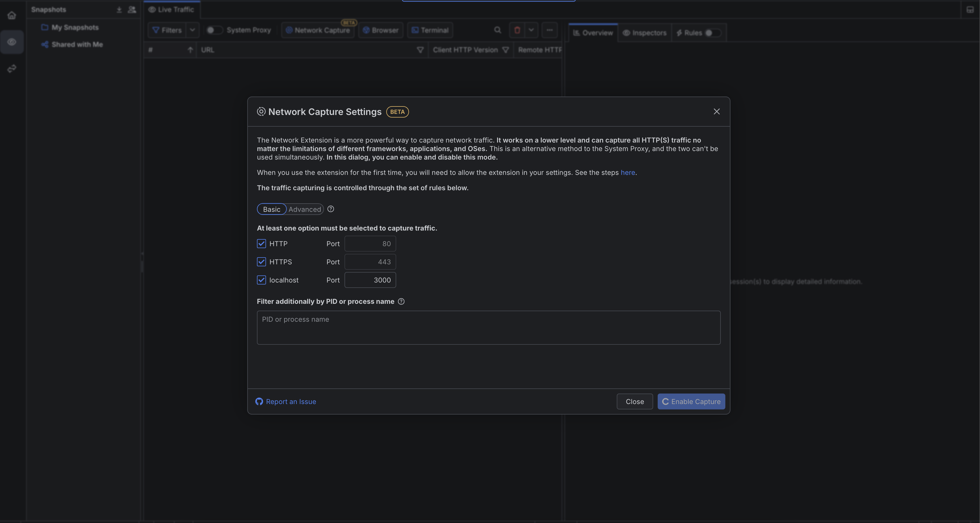Expand the Filters dropdown arrow
Image resolution: width=980 pixels, height=523 pixels.
pos(192,30)
